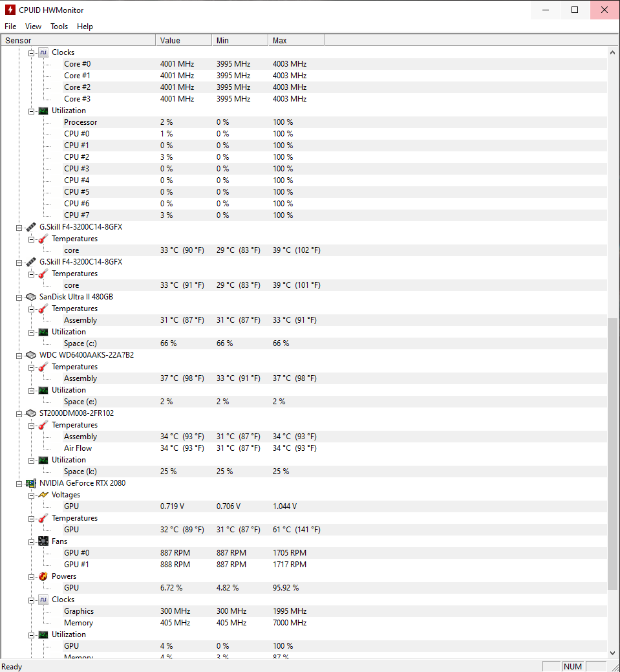Click the Min column header

pos(240,40)
